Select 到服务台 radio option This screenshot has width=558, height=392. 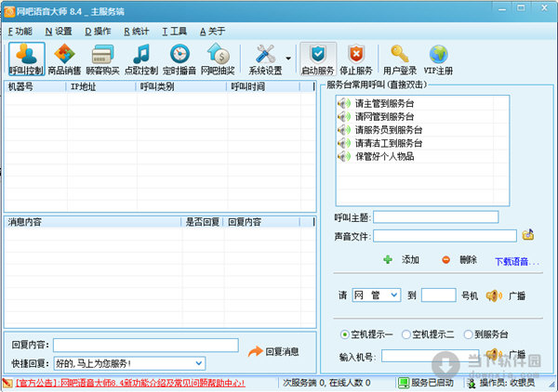tap(485, 334)
